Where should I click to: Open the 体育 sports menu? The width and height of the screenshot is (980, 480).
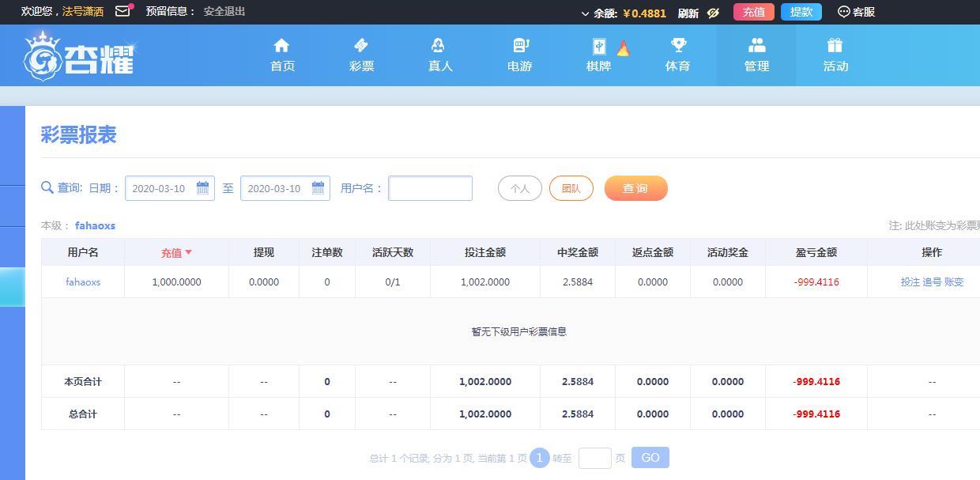point(677,55)
